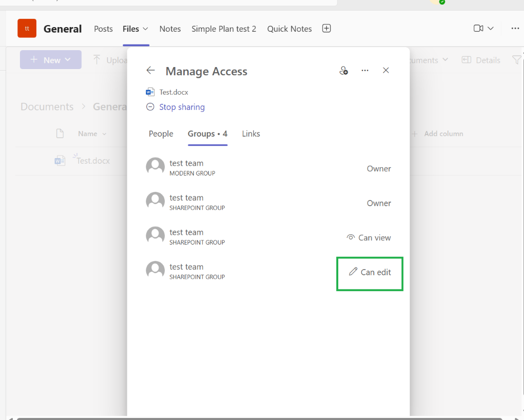Click the upload arrow icon in toolbar
The height and width of the screenshot is (420, 524).
(97, 60)
